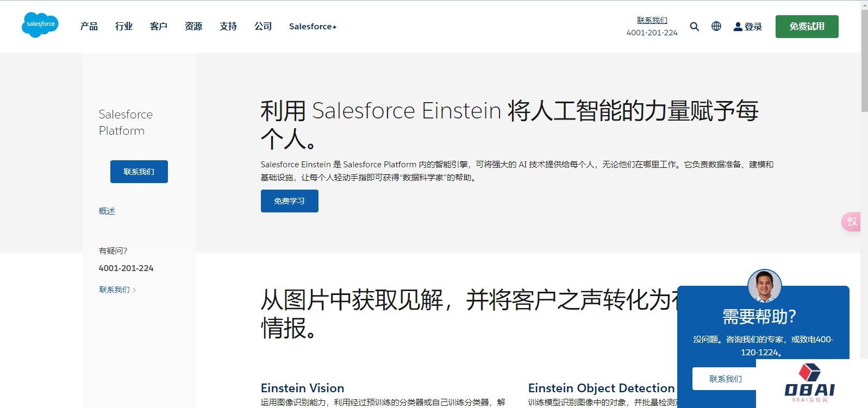This screenshot has width=868, height=408.
Task: Click the green 免费试用 button
Action: coord(807,27)
